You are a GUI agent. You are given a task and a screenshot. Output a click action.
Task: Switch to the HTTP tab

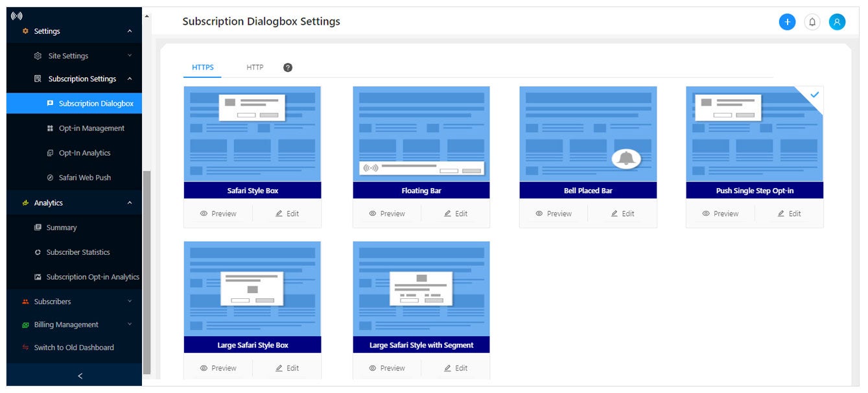(x=255, y=67)
